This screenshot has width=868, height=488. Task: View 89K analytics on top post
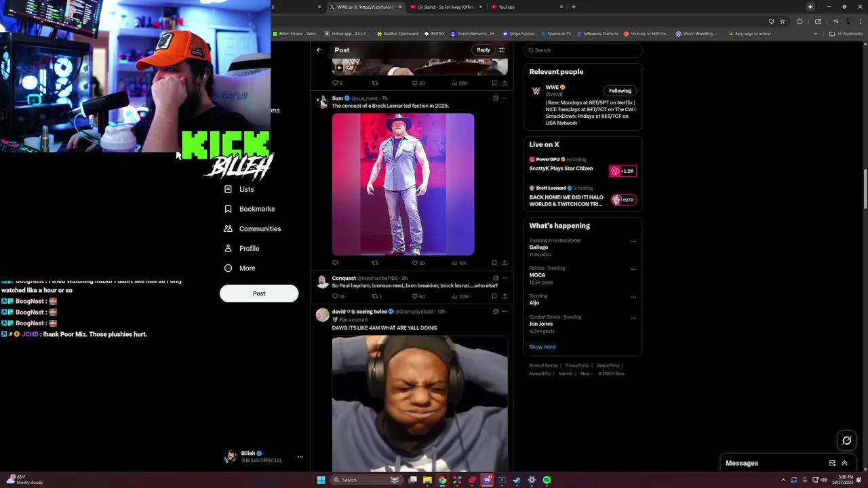[460, 83]
